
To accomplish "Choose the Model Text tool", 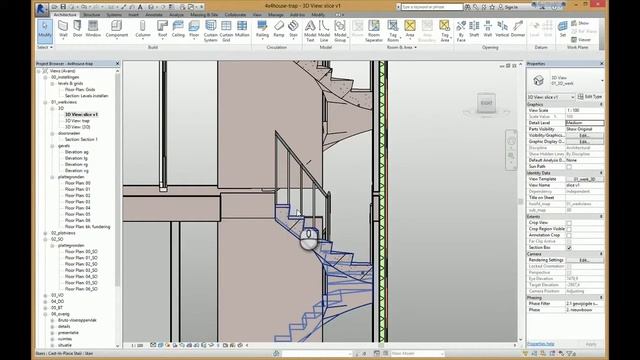I will 310,31.
